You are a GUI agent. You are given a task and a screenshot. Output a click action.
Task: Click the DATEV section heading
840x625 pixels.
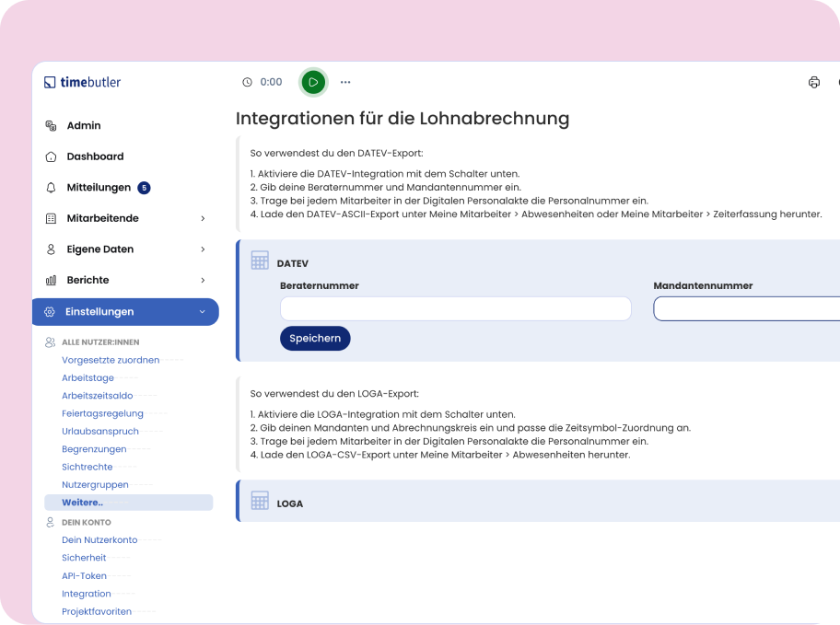point(293,263)
